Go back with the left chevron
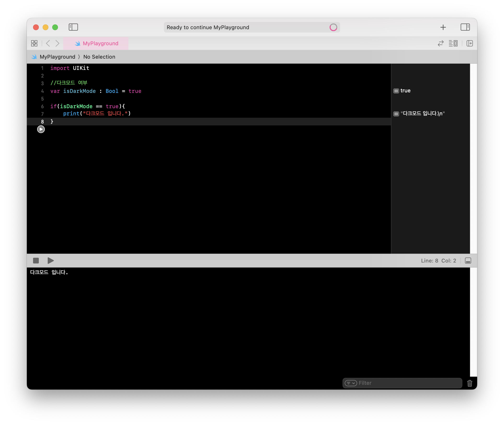Viewport: 504px width, 425px height. click(x=48, y=43)
